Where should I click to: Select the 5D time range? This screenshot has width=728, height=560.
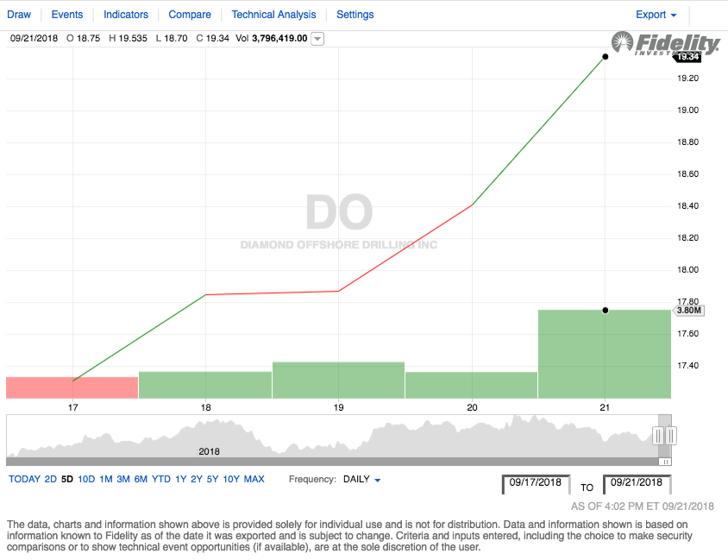[x=67, y=479]
